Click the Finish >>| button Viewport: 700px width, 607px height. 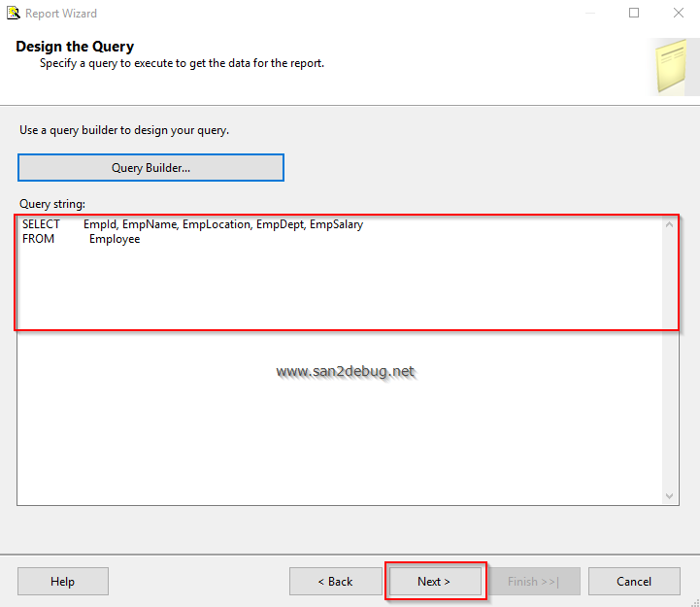tap(532, 582)
